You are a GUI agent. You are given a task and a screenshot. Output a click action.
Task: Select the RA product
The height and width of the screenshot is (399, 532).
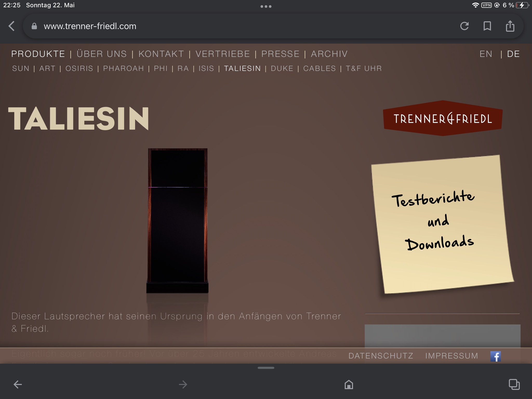[x=183, y=68]
